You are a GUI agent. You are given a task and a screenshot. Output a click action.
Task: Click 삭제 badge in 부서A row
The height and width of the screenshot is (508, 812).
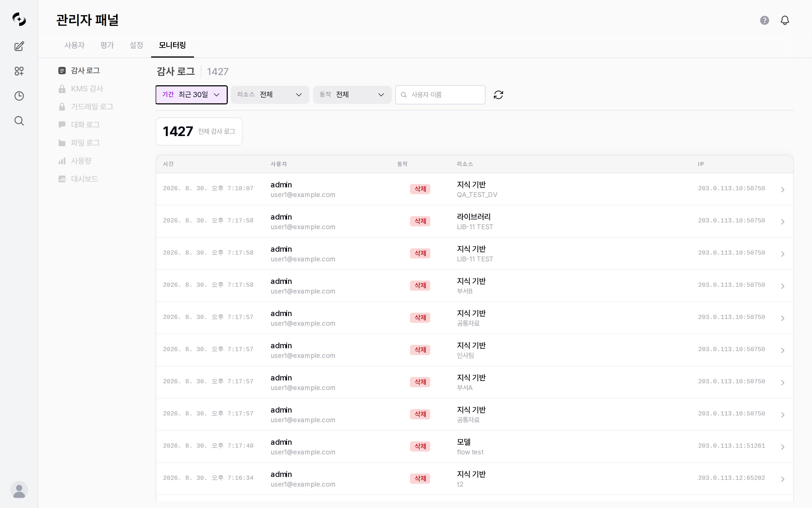(x=420, y=382)
